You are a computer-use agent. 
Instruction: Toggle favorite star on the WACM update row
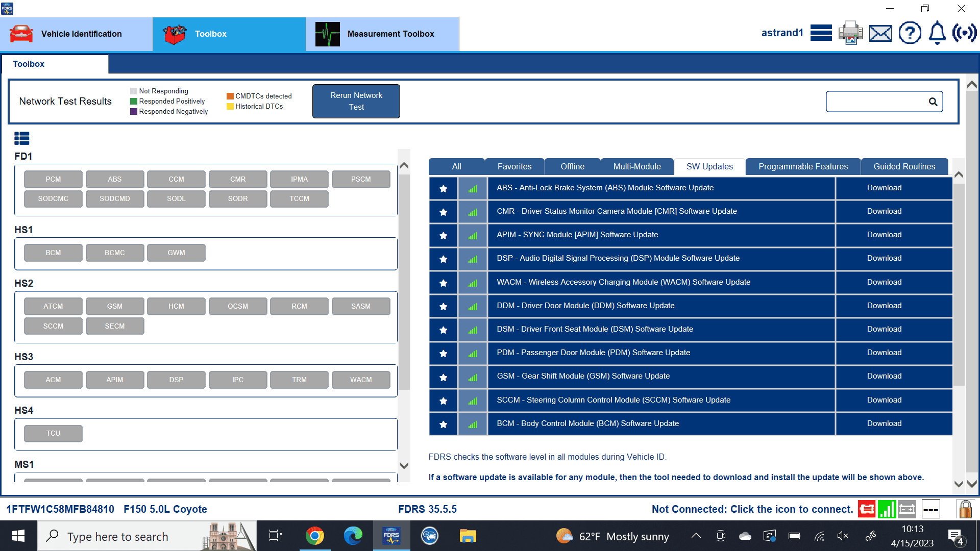point(443,283)
